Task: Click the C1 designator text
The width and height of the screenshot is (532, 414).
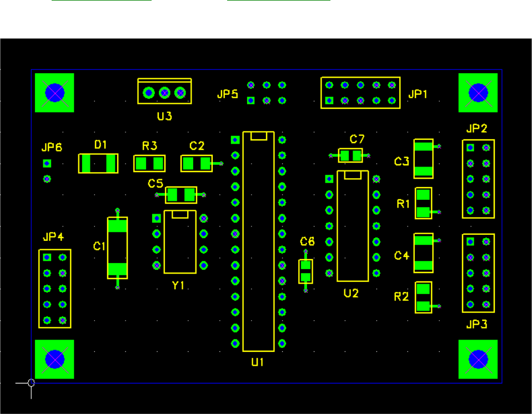Action: (x=99, y=246)
